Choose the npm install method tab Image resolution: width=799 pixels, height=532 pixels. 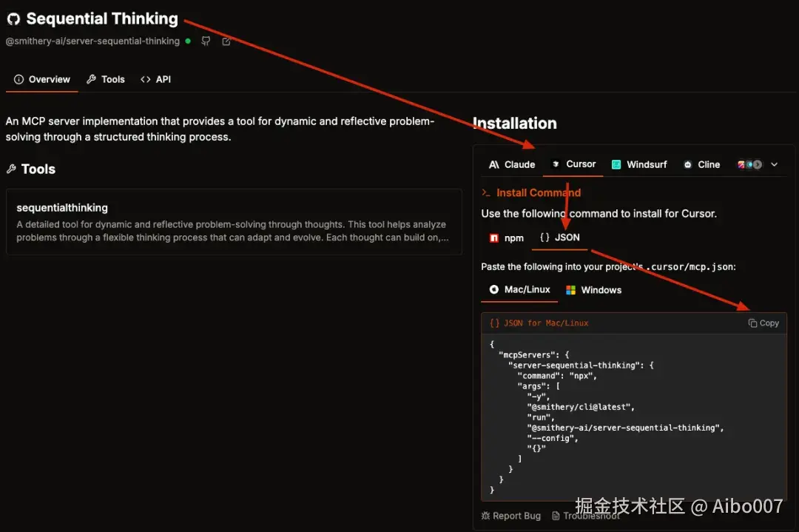[x=507, y=238]
